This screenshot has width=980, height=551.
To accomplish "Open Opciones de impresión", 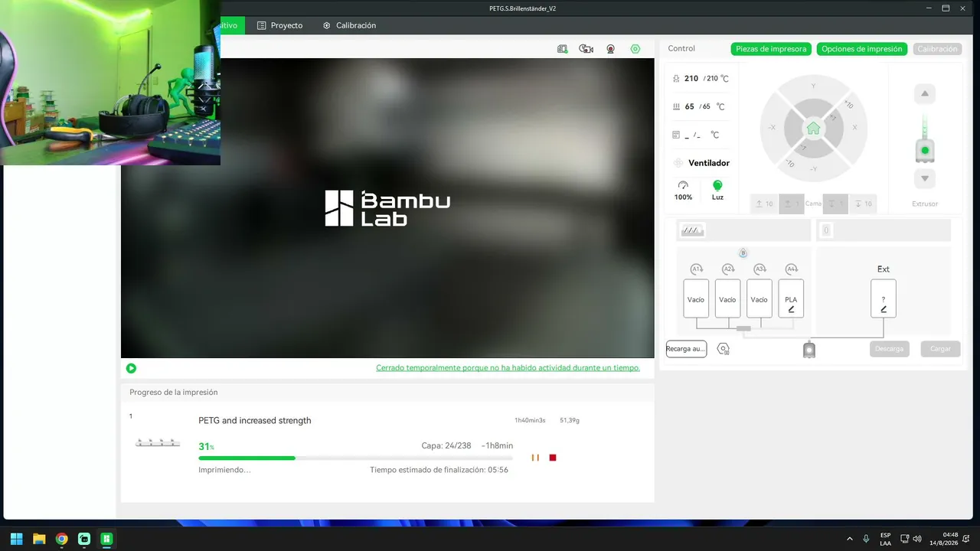I will click(x=862, y=49).
